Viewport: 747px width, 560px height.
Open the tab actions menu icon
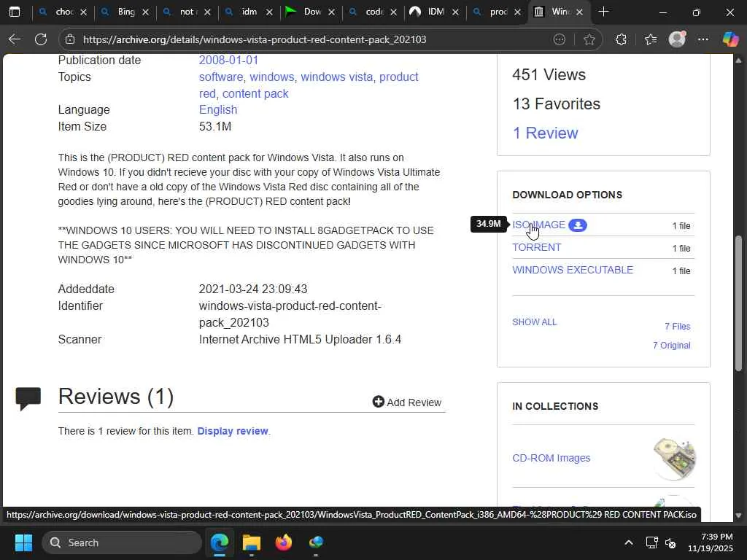pyautogui.click(x=15, y=12)
